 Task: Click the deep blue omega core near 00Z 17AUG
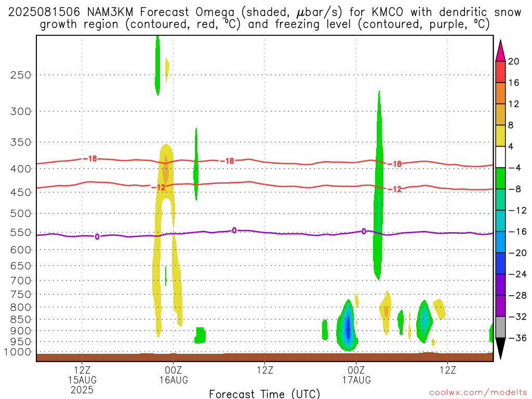pyautogui.click(x=348, y=327)
